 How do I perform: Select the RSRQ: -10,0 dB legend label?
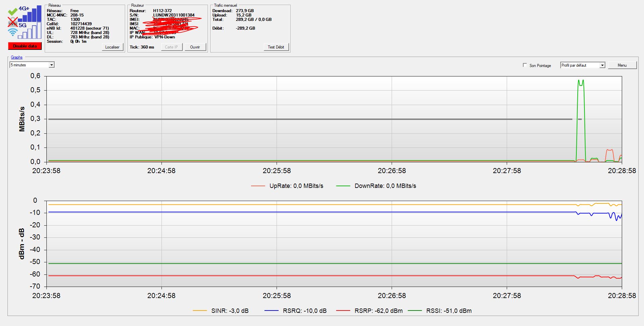305,311
